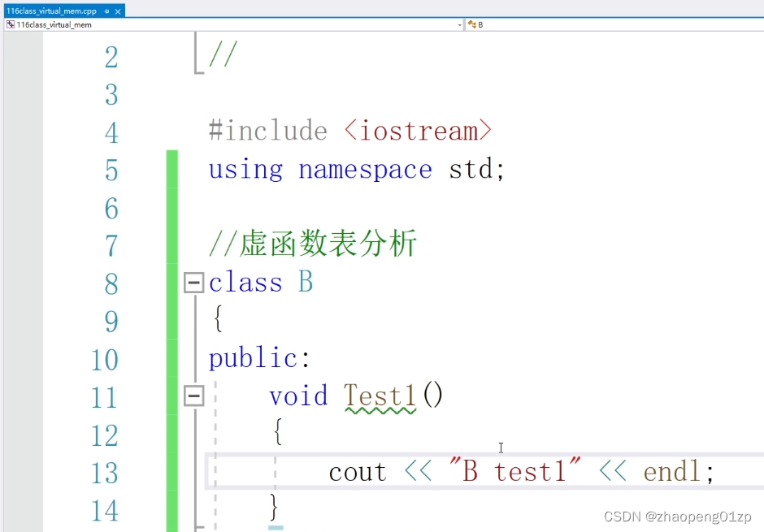Click the class name B on line 8
This screenshot has width=764, height=532.
306,282
